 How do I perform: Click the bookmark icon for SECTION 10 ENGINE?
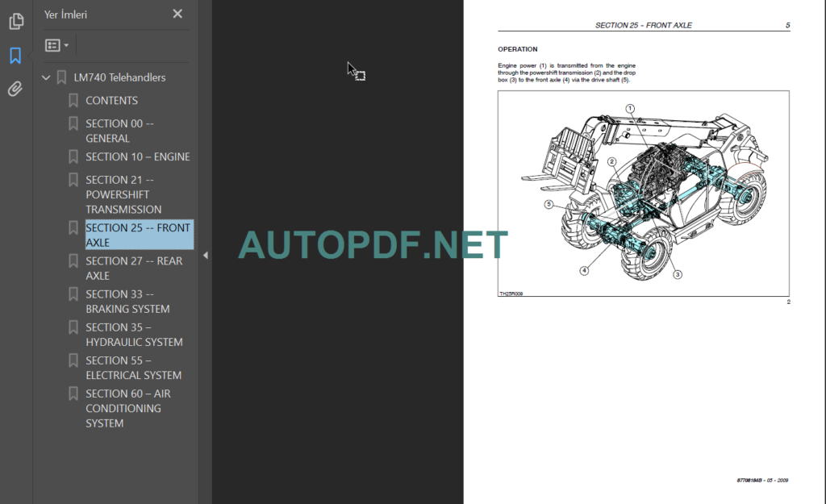point(73,156)
